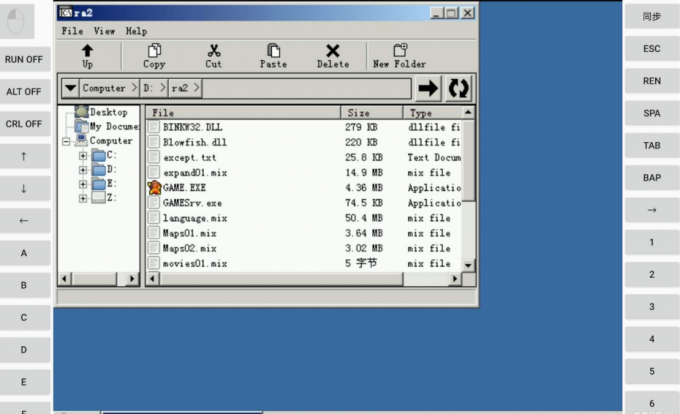This screenshot has height=414, width=680.
Task: Open the View menu
Action: (x=104, y=31)
